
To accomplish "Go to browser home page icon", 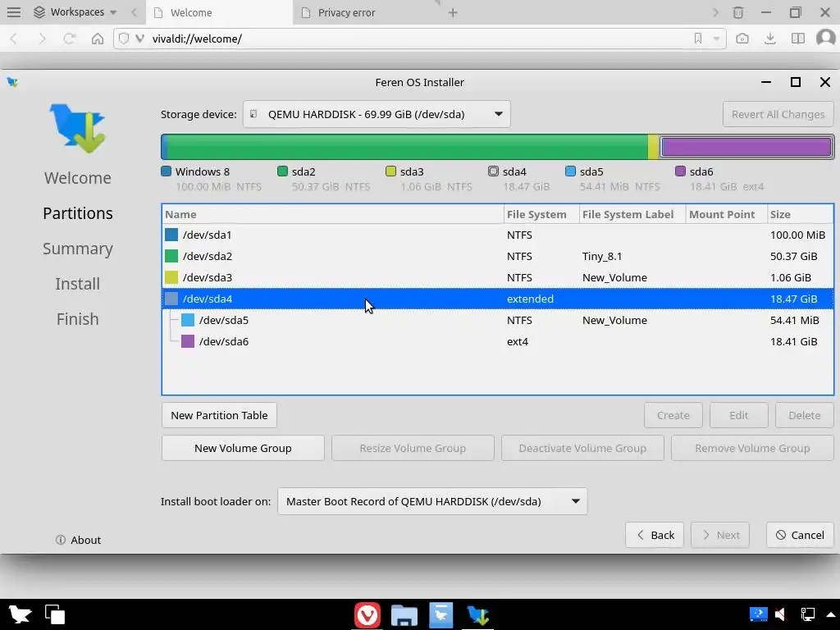I will pyautogui.click(x=98, y=39).
